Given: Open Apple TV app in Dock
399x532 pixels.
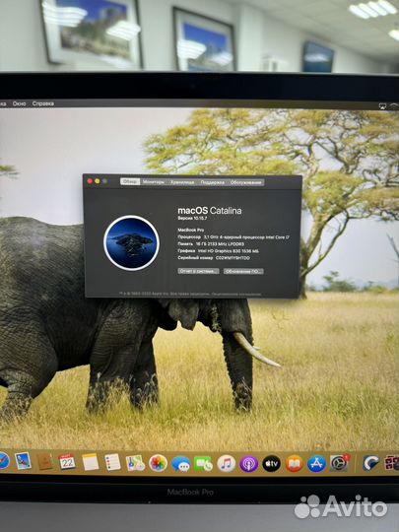Looking at the screenshot, I should 272,463.
